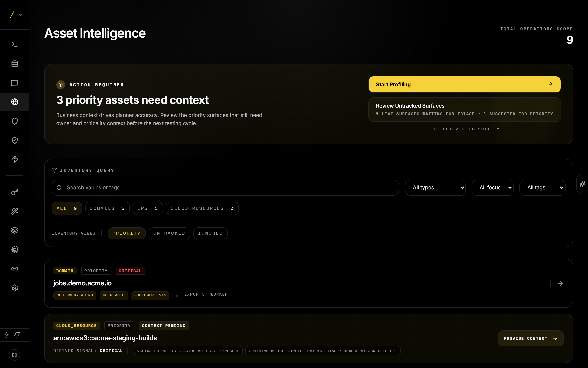Image resolution: width=588 pixels, height=368 pixels.
Task: Open the shield with checkmark icon
Action: (x=14, y=140)
